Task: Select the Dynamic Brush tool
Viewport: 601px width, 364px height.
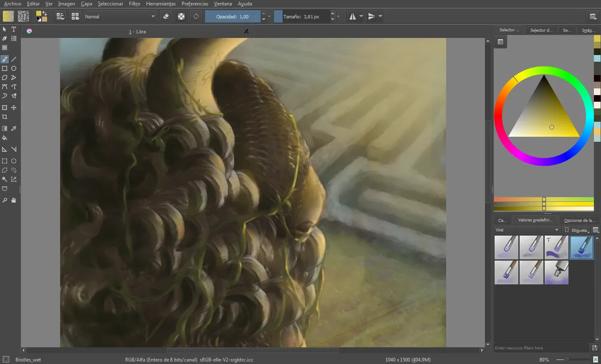Action: tap(5, 96)
